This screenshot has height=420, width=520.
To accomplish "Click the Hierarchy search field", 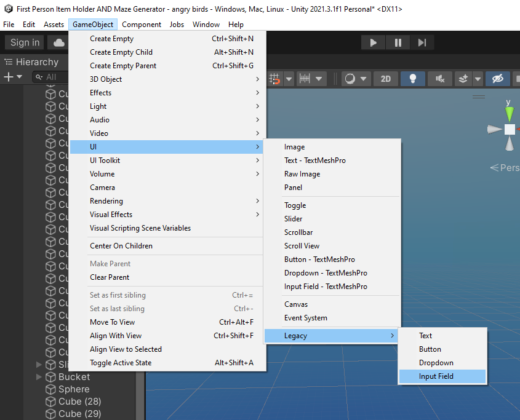I will pyautogui.click(x=50, y=77).
